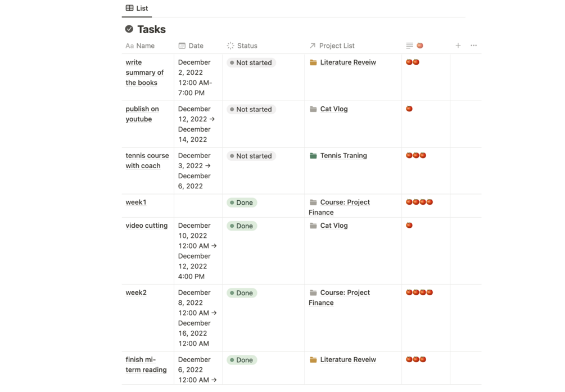Click the Tasks checkmark icon beside the title
Screen dimensions: 565x392
tap(129, 29)
